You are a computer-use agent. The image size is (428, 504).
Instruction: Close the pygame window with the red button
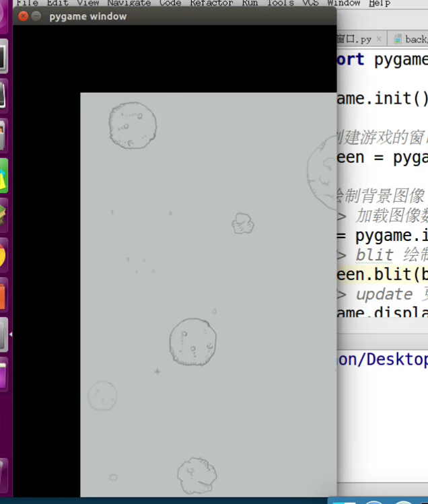pyautogui.click(x=23, y=16)
